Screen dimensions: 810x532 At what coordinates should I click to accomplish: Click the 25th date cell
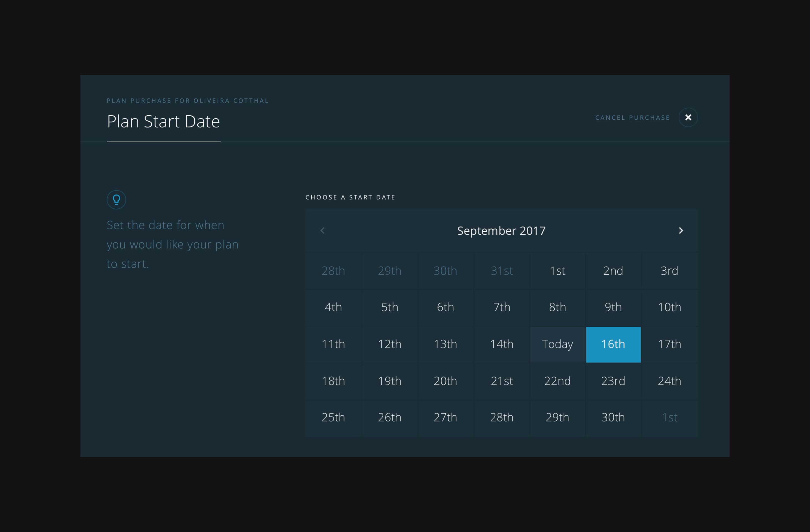coord(333,418)
